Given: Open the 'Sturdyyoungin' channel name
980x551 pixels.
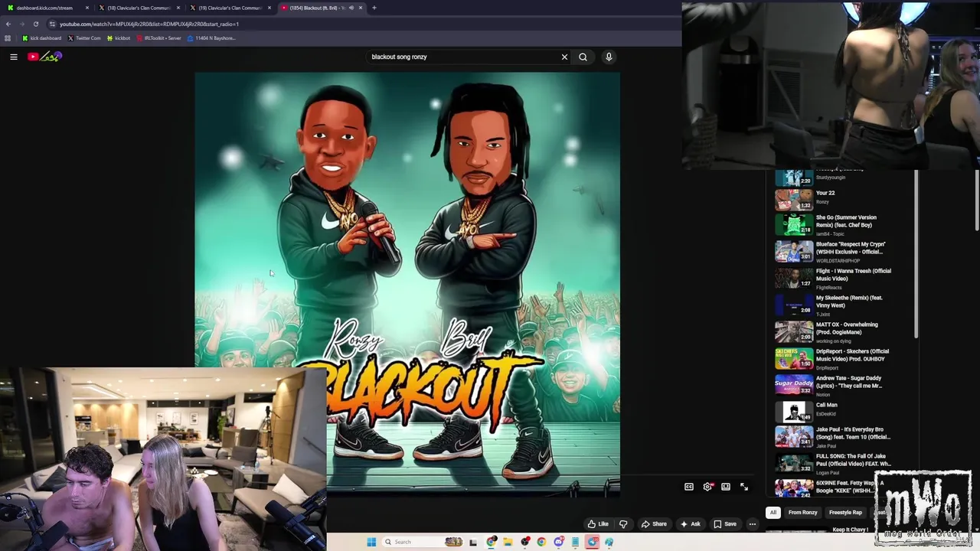Looking at the screenshot, I should pos(831,178).
